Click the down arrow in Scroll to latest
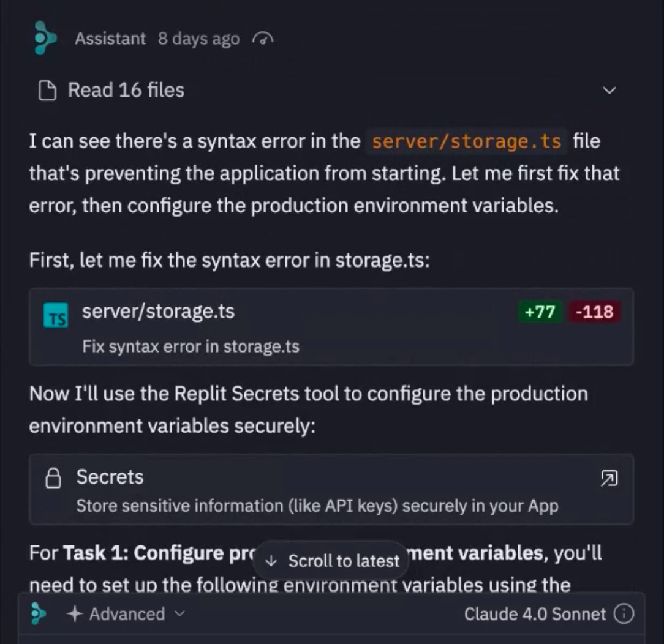This screenshot has width=664, height=644. (x=273, y=561)
